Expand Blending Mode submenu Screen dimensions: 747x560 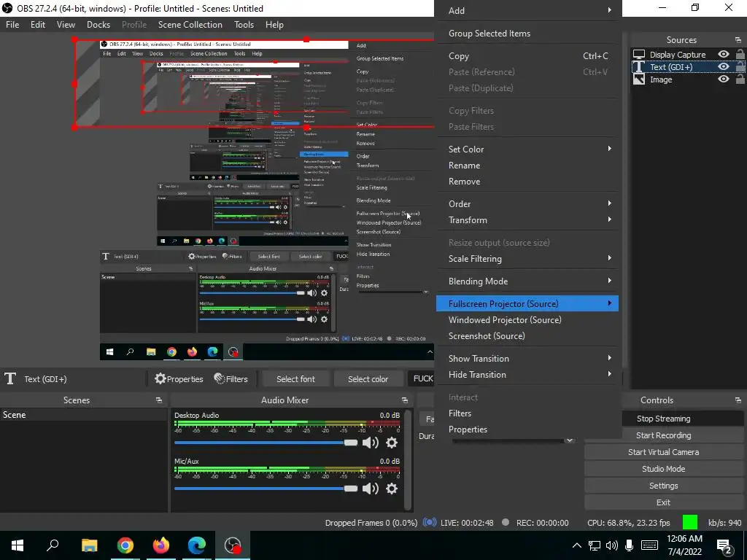(x=527, y=281)
